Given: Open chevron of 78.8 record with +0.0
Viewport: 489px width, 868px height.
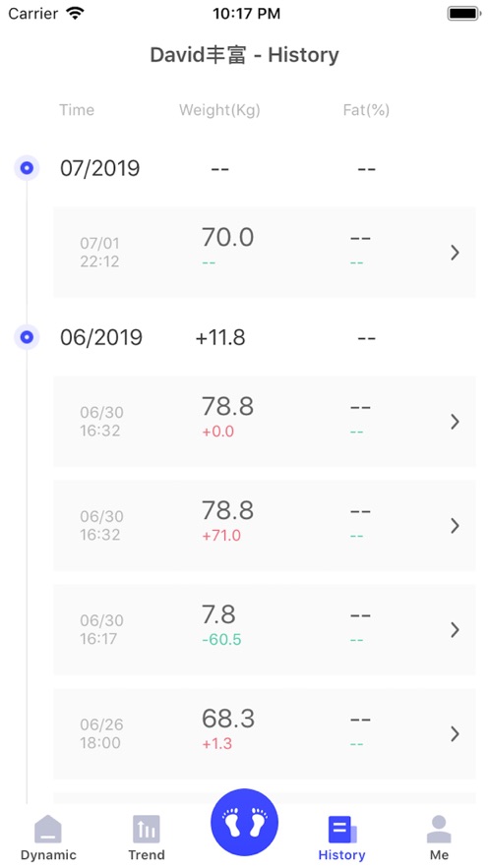Looking at the screenshot, I should pyautogui.click(x=455, y=422).
